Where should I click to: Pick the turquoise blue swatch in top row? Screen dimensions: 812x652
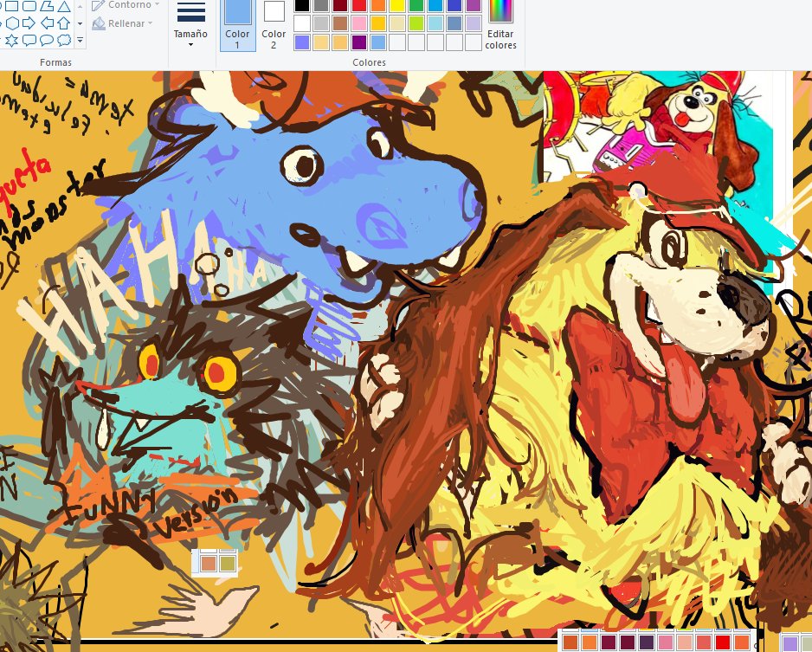point(435,5)
